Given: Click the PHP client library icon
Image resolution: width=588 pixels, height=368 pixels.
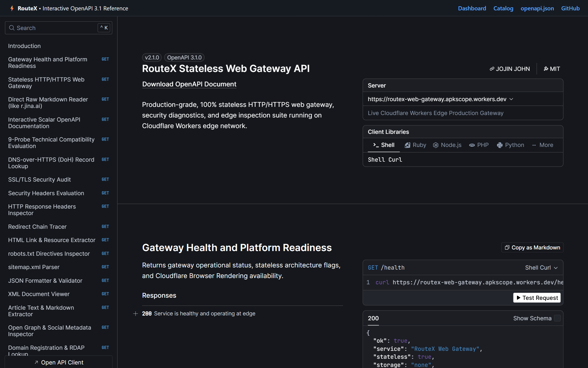Looking at the screenshot, I should pyautogui.click(x=472, y=145).
